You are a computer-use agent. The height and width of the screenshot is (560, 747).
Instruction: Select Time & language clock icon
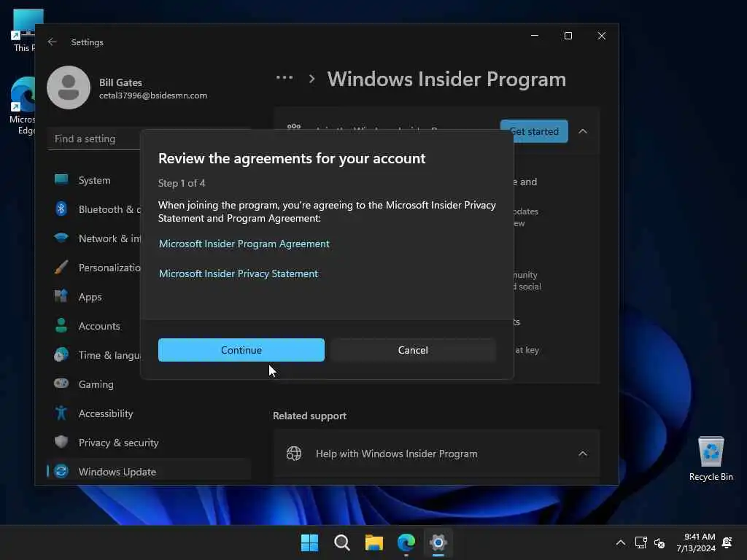coord(61,355)
